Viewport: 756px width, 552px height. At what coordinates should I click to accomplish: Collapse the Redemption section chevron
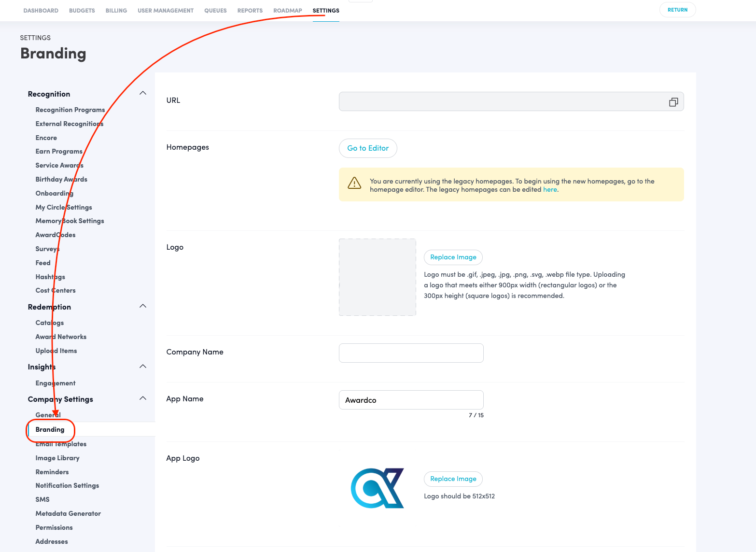(x=143, y=306)
